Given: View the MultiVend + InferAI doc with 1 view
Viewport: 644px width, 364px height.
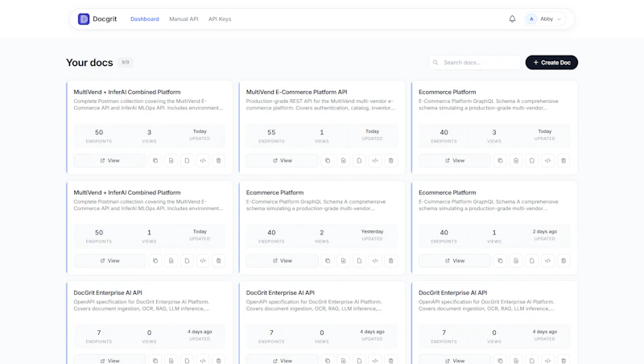Looking at the screenshot, I should pyautogui.click(x=109, y=261).
